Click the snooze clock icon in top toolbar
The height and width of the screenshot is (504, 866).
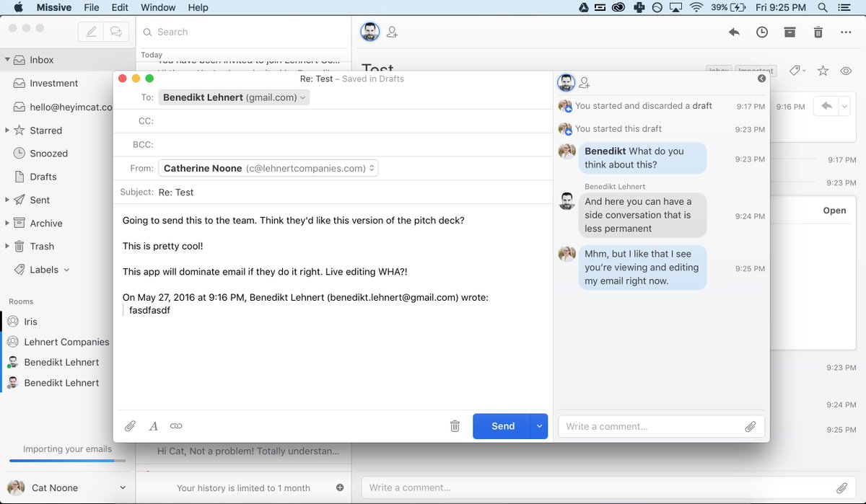coord(762,32)
